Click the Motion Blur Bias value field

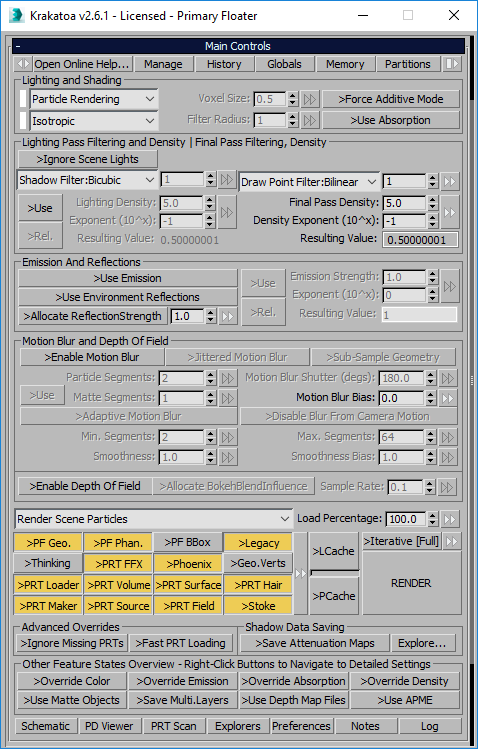(x=402, y=397)
